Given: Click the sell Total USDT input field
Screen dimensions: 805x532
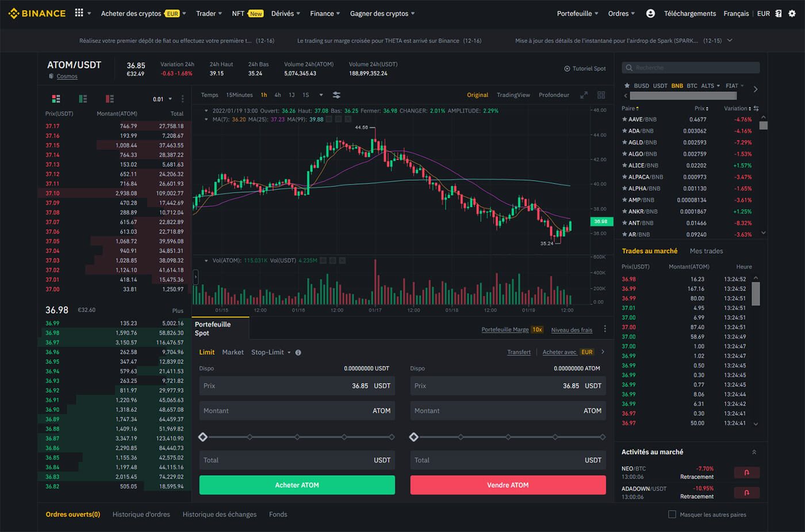Looking at the screenshot, I should (508, 460).
